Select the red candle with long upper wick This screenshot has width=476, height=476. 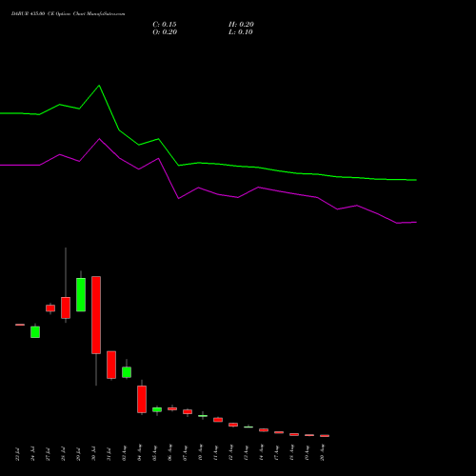pos(66,307)
